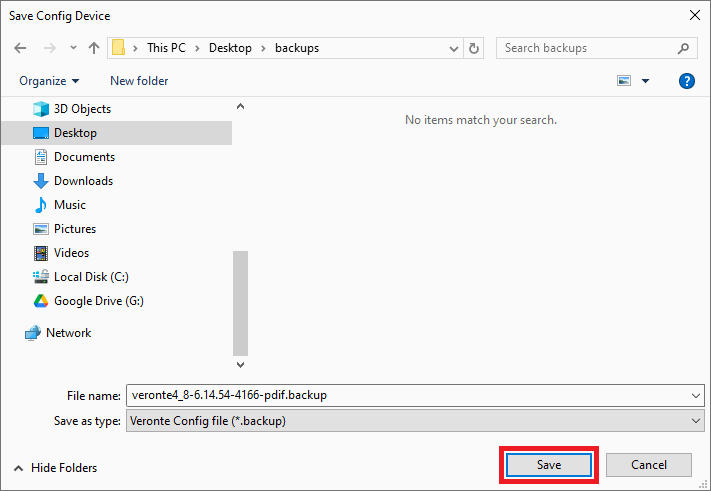711x491 pixels.
Task: Open the Organize dropdown menu
Action: [49, 81]
